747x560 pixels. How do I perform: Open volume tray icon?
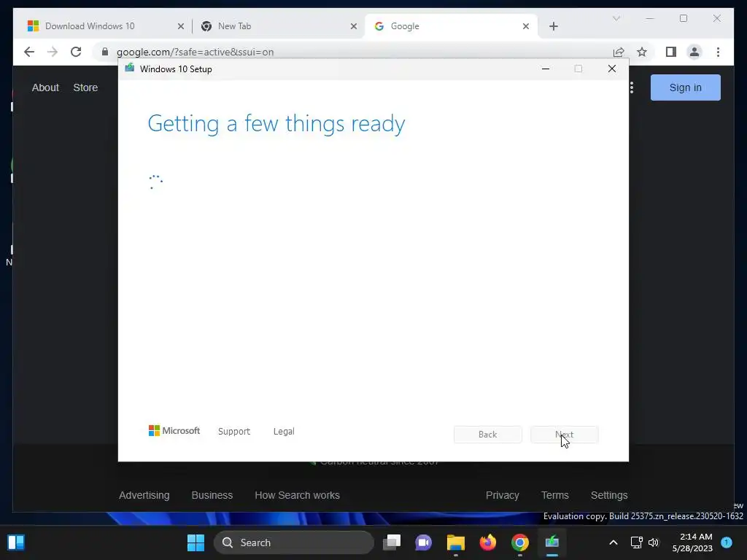[x=654, y=542]
